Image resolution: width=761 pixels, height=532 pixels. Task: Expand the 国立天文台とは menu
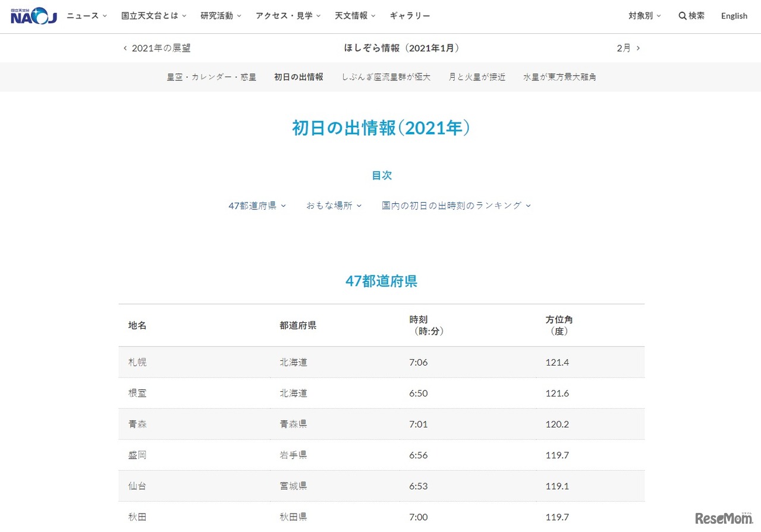[154, 16]
